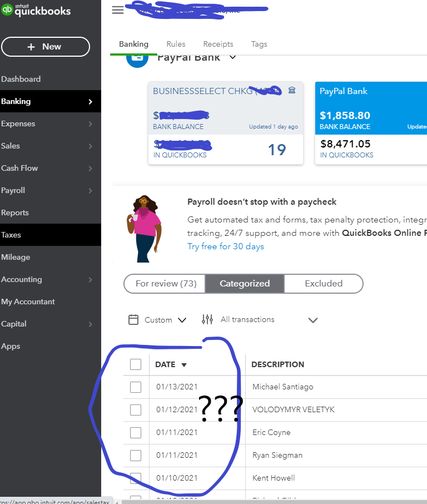Expand the Cash Flow submenu chevron
The width and height of the screenshot is (427, 504).
[90, 168]
